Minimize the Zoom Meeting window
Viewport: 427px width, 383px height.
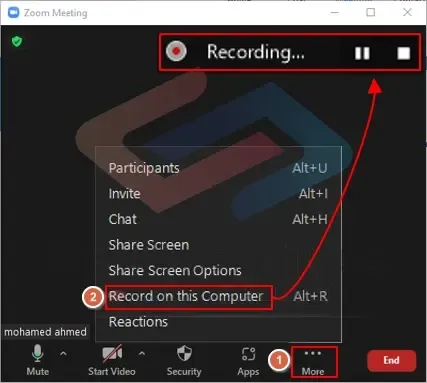(x=334, y=13)
